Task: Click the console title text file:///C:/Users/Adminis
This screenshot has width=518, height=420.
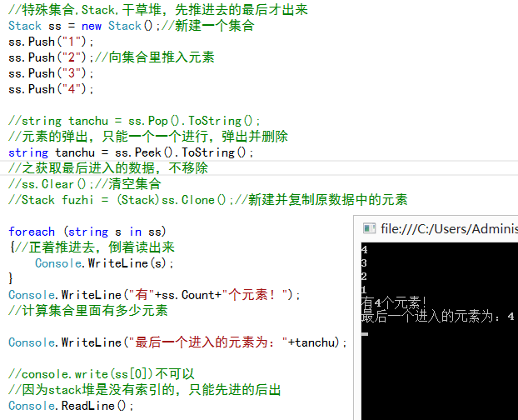Action: (449, 228)
